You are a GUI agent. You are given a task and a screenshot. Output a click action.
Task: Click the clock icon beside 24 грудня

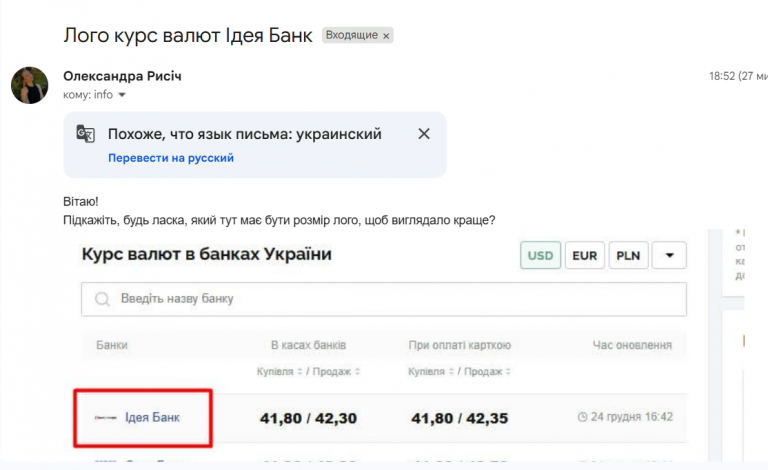coord(583,416)
